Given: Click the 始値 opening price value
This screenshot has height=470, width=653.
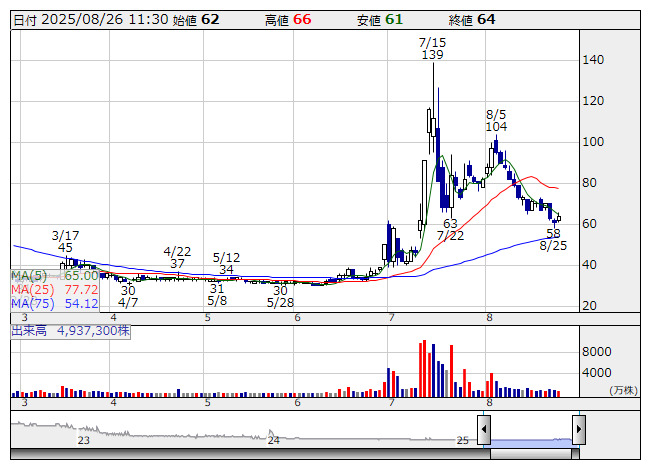Looking at the screenshot, I should click(210, 19).
